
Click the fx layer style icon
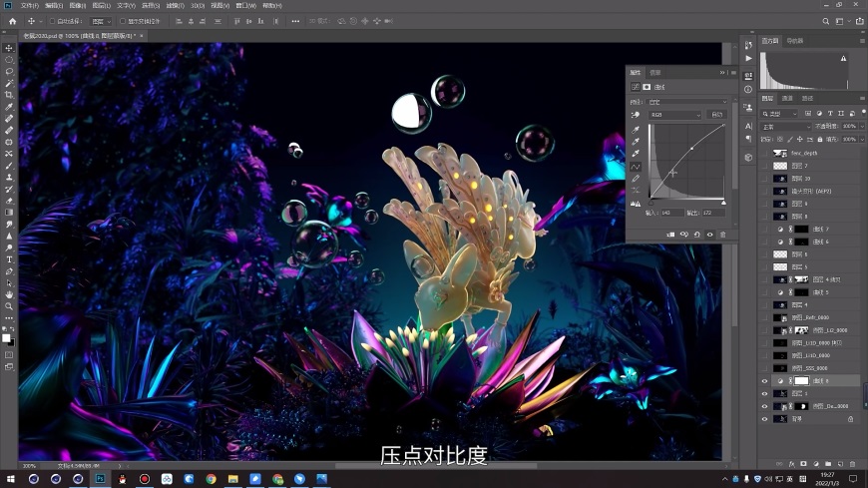point(791,464)
